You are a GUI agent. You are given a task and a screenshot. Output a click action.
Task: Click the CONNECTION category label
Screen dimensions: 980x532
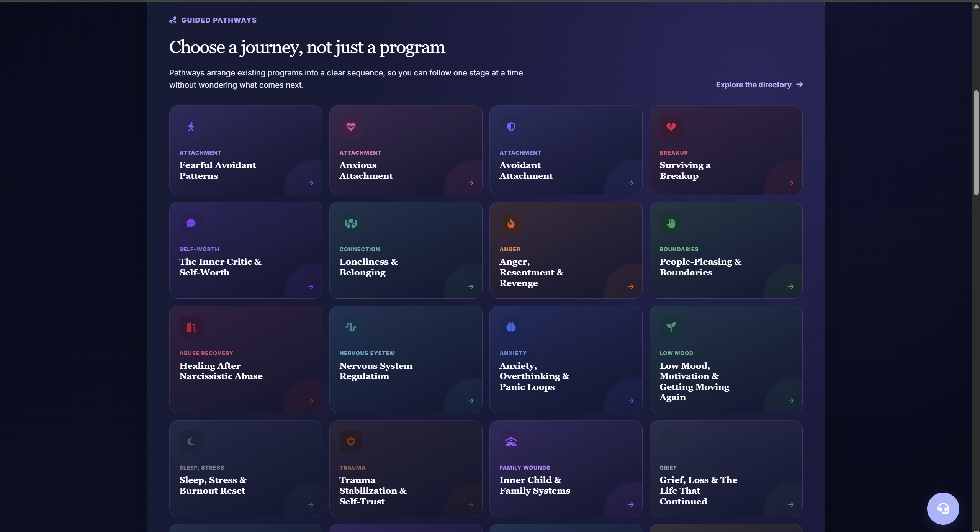coord(360,249)
